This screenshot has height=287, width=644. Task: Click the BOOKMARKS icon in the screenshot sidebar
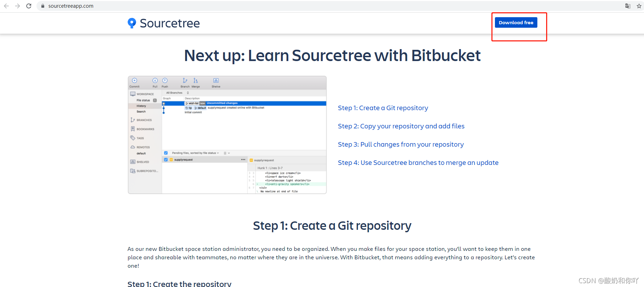pos(133,129)
